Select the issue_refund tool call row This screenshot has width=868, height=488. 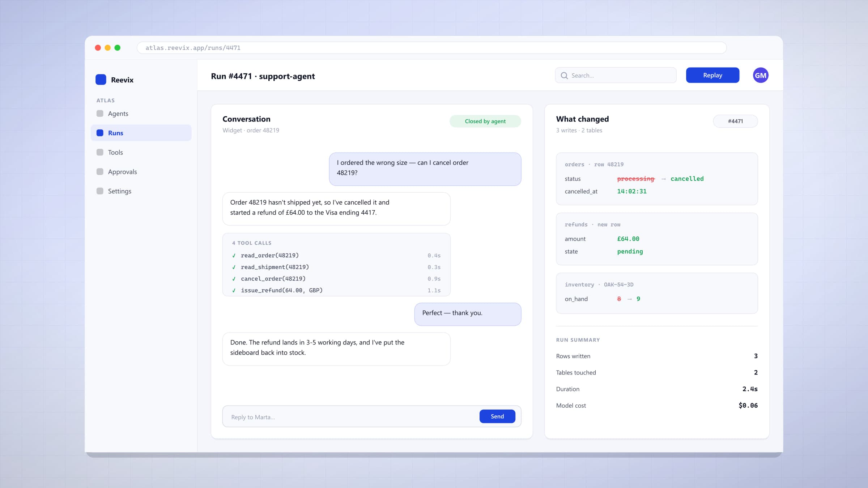pos(336,290)
